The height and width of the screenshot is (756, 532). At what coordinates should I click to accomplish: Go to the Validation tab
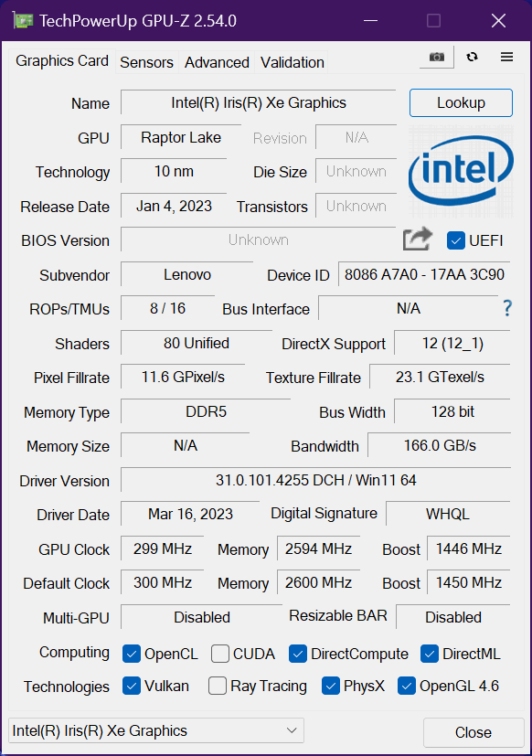click(x=293, y=62)
